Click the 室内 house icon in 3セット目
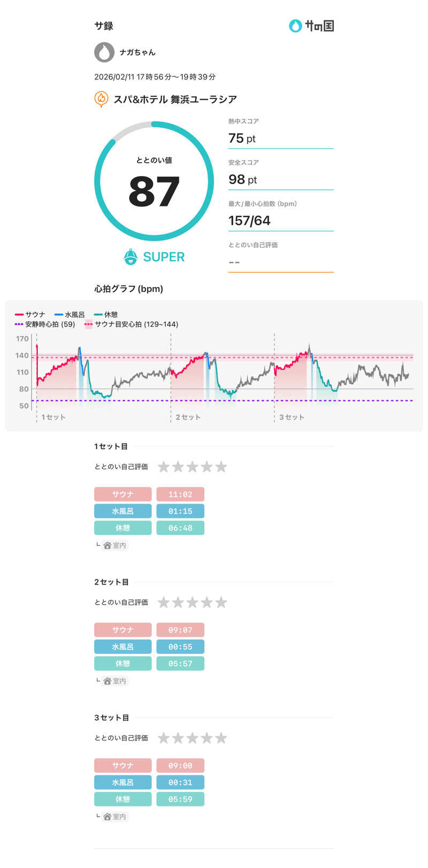Viewport: 428px width, 868px height. click(x=108, y=817)
